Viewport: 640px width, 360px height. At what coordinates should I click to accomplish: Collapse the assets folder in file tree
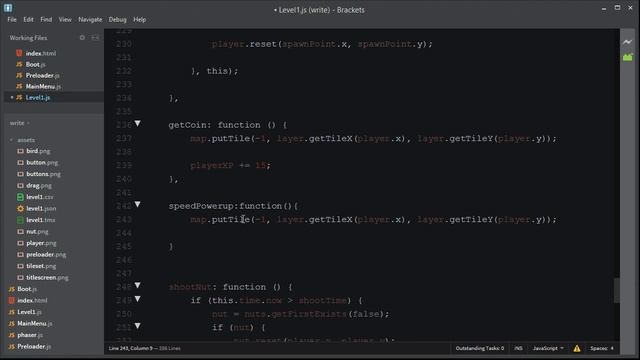click(11, 140)
